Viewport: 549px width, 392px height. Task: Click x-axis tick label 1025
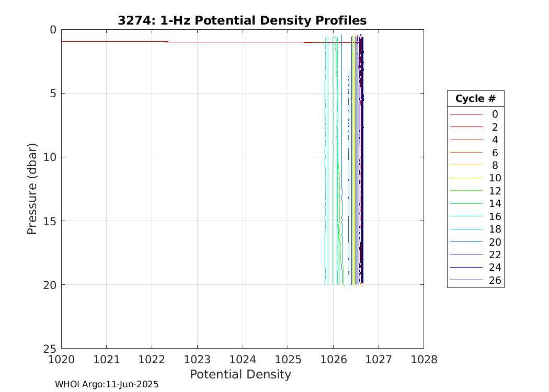coord(288,360)
